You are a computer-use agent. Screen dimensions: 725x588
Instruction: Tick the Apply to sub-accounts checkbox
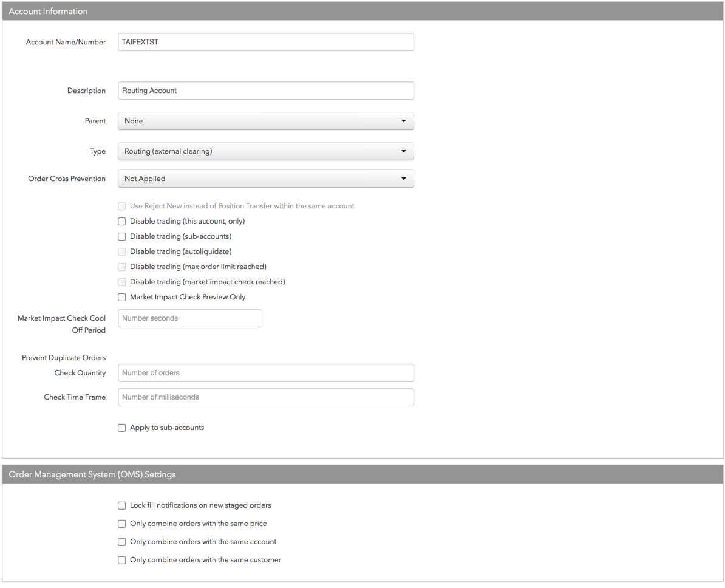coord(122,428)
